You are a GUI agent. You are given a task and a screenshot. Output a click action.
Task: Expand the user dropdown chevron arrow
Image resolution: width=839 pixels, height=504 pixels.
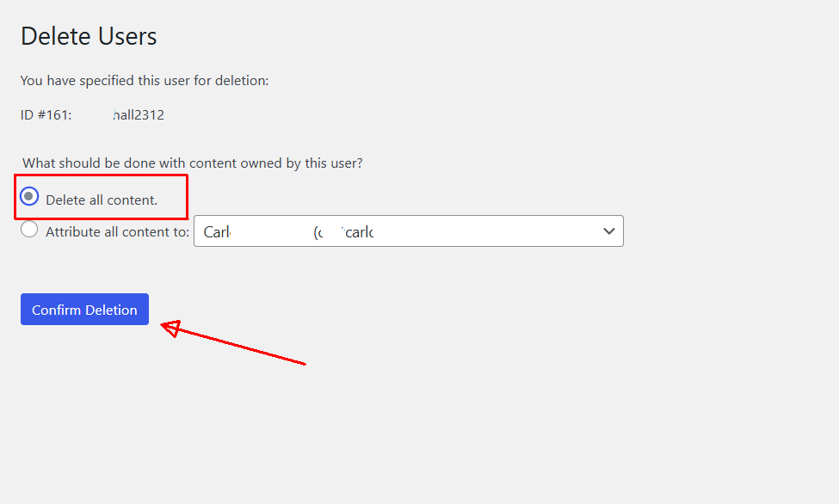coord(609,231)
